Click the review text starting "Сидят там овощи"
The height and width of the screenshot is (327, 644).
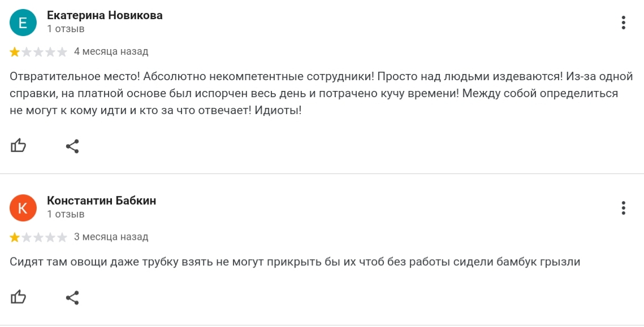pyautogui.click(x=295, y=261)
